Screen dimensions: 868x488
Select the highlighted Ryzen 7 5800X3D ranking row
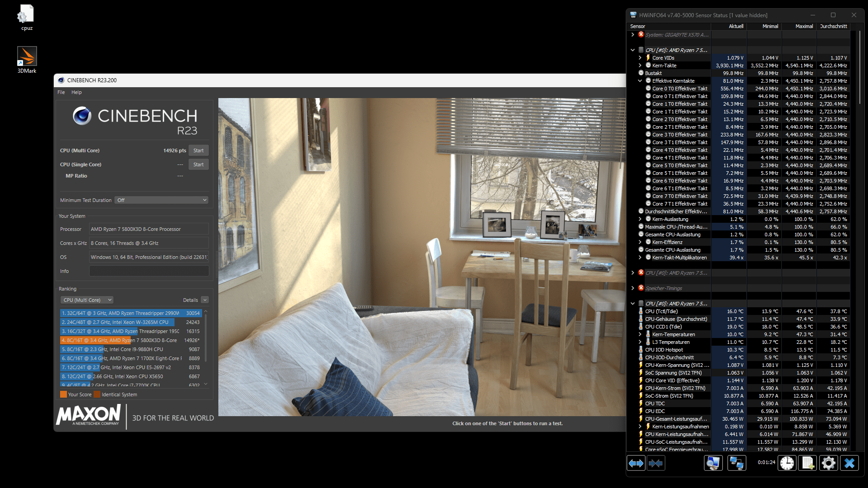coord(131,340)
